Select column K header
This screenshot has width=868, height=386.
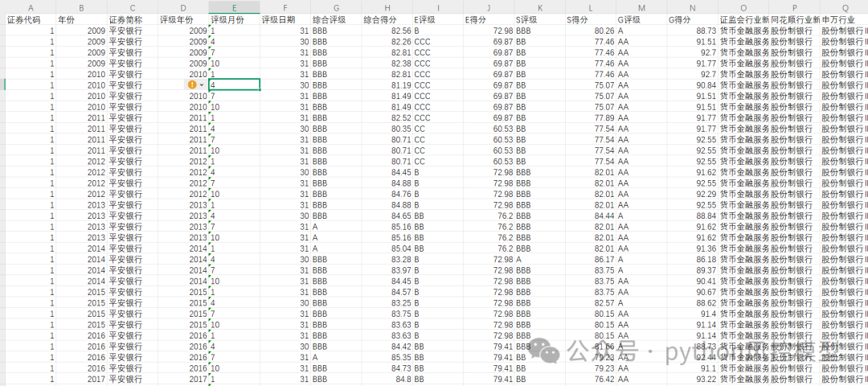pyautogui.click(x=540, y=8)
